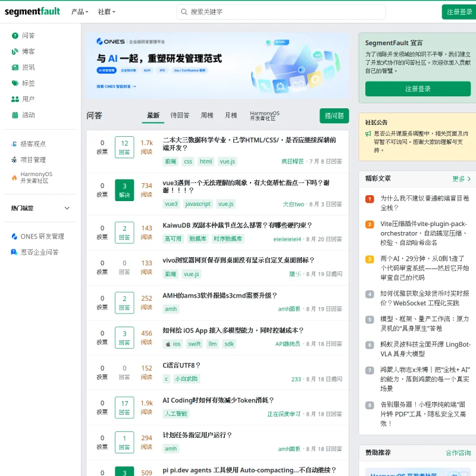Click the 极客观点 sidebar icon
This screenshot has height=476, width=476.
(14, 144)
